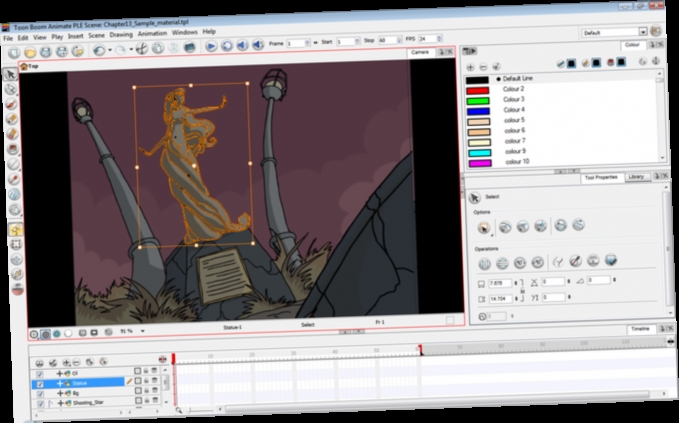The width and height of the screenshot is (679, 423).
Task: Open the Colour view menu icon
Action: [469, 52]
